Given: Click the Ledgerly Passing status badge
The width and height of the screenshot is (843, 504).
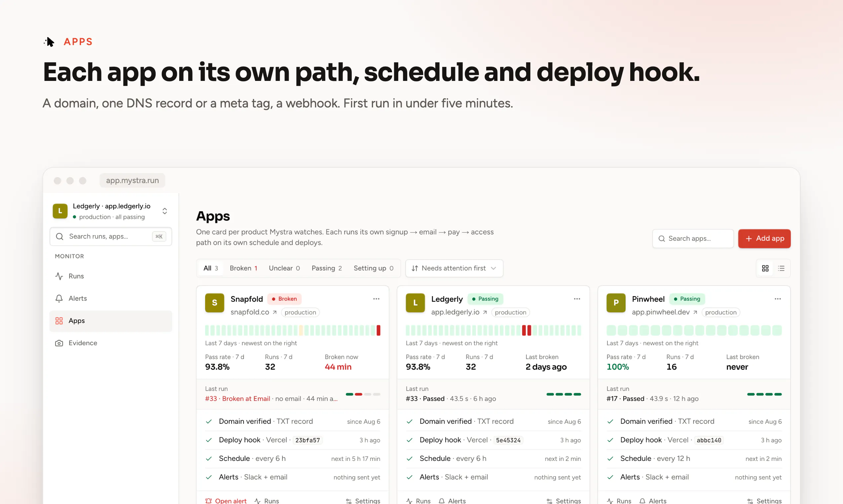Looking at the screenshot, I should (485, 299).
